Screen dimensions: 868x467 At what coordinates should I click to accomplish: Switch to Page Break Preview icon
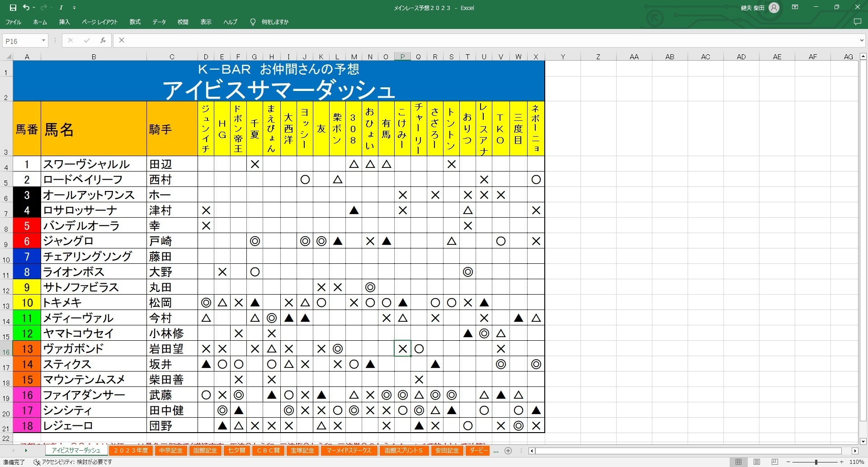click(x=774, y=462)
